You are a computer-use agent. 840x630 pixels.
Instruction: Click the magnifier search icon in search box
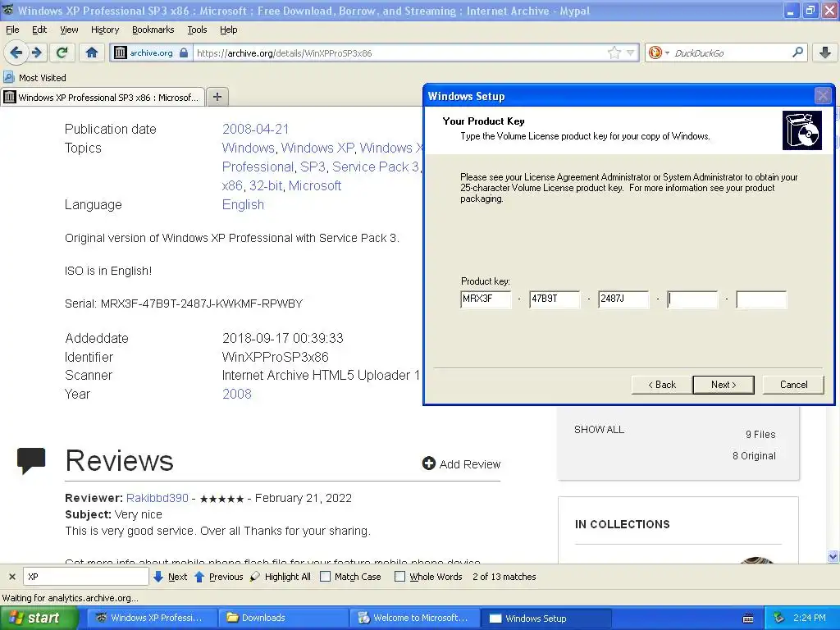[797, 52]
